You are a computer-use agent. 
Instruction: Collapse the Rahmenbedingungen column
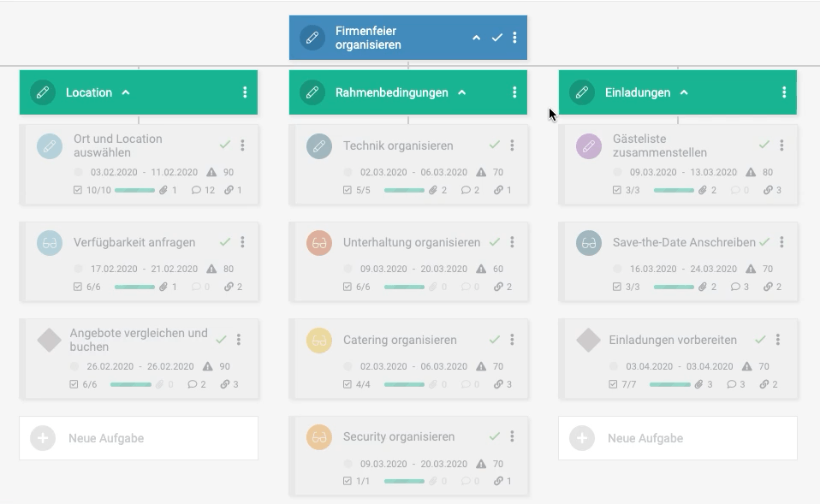pos(461,92)
